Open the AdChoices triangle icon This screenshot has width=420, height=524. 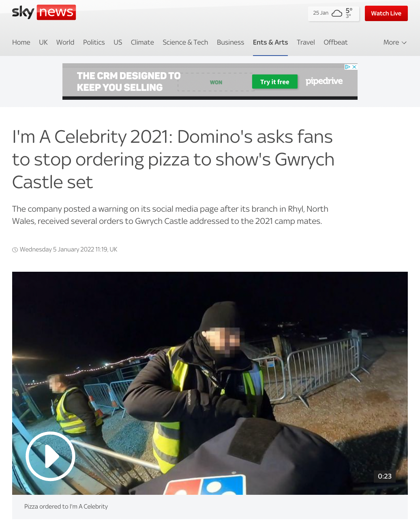click(347, 67)
